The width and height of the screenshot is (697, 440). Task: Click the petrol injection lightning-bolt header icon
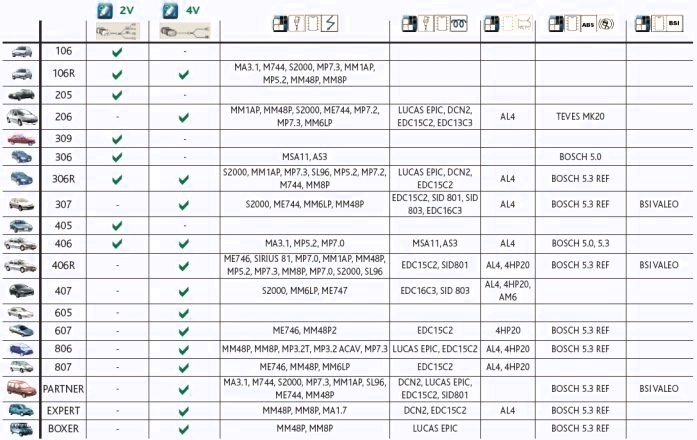point(330,23)
